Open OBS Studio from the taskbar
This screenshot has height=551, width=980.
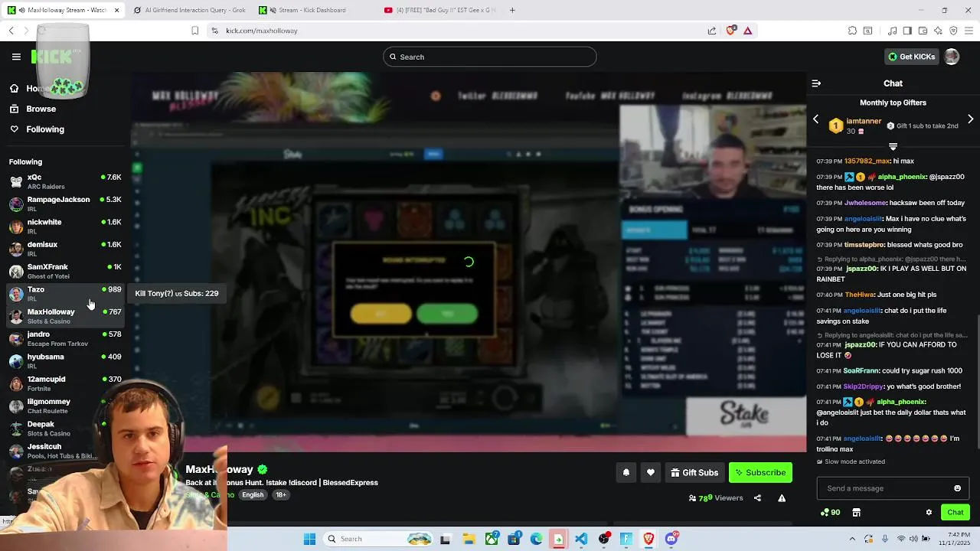point(604,539)
